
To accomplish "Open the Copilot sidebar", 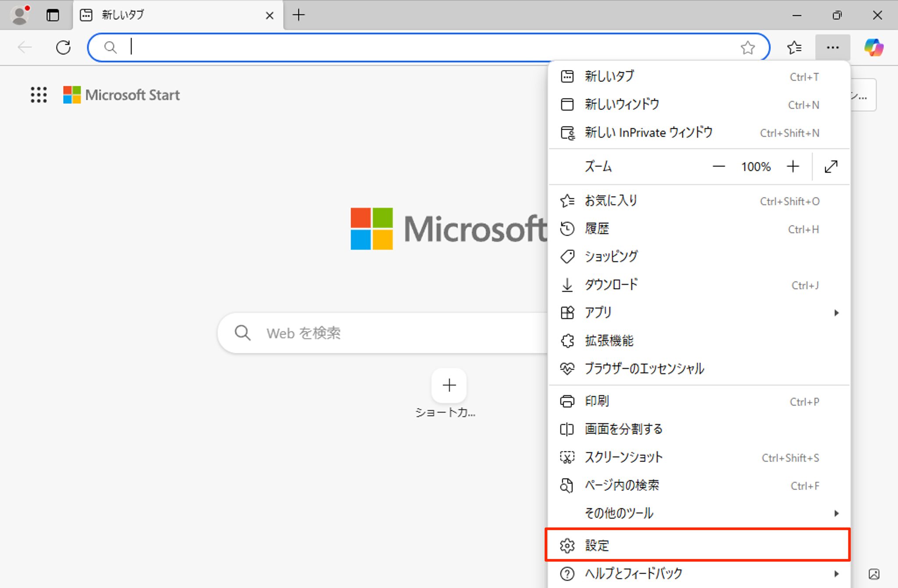I will coord(874,47).
